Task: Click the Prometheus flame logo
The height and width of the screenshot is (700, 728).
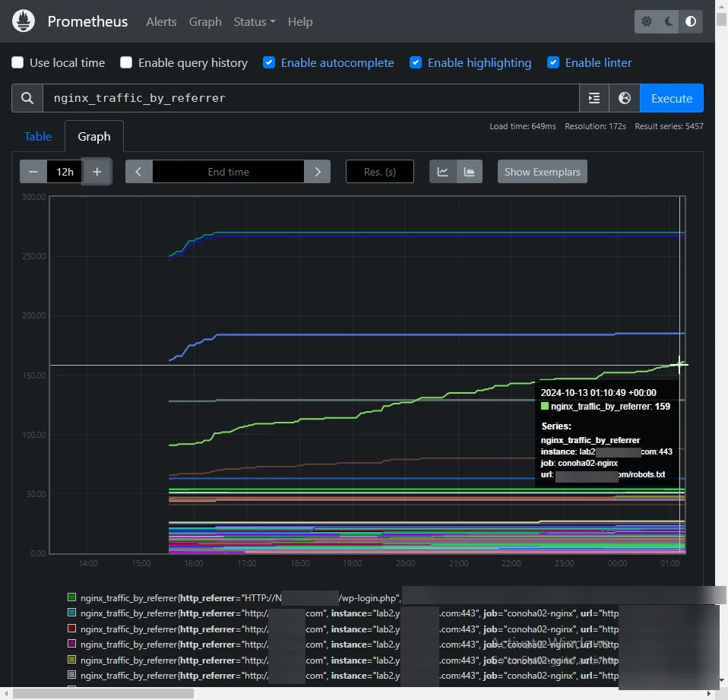Action: point(24,21)
